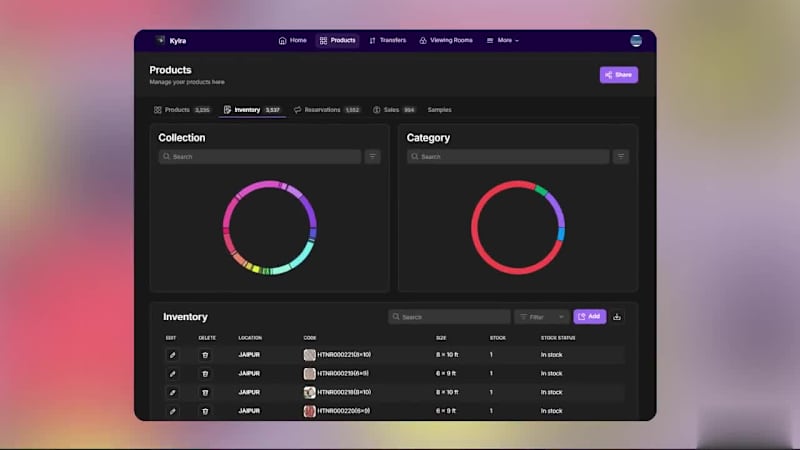Click the Size column header

(x=441, y=338)
